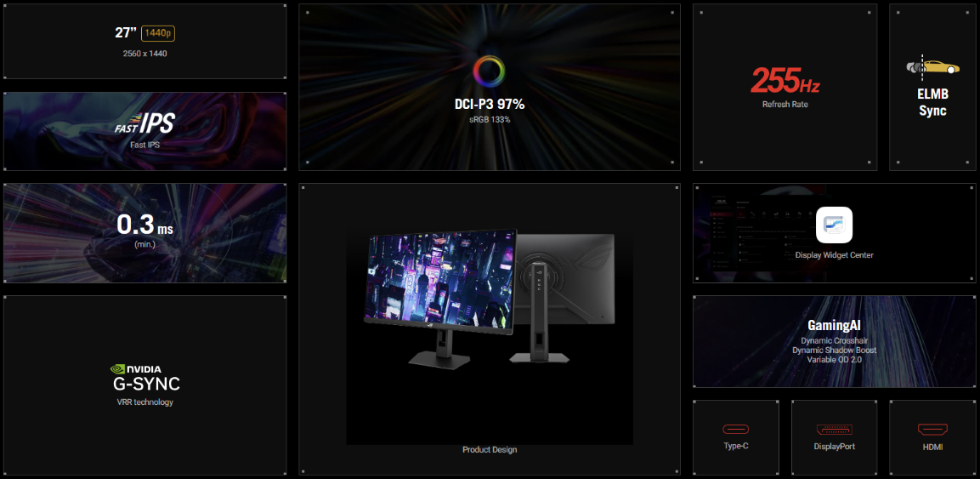This screenshot has height=479, width=980.
Task: Click the GamingAI heading
Action: [x=834, y=325]
